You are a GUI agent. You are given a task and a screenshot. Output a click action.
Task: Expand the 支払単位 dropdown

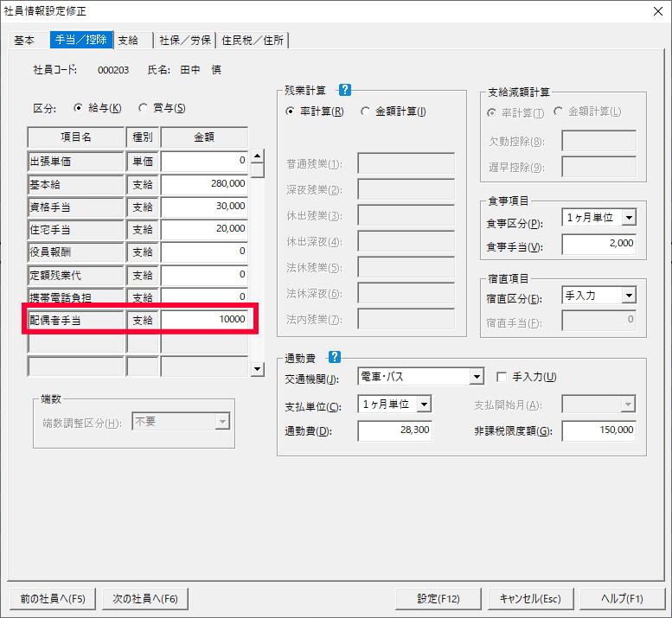tap(424, 405)
